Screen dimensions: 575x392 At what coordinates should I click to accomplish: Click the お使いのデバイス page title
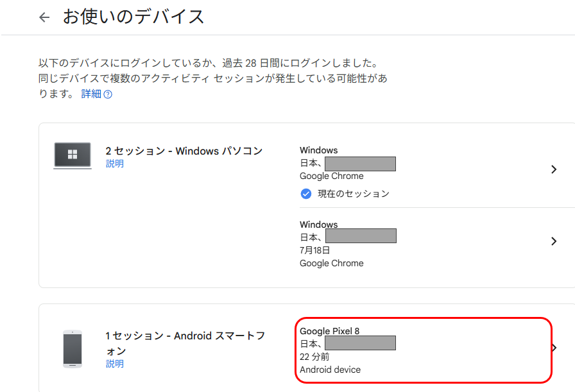coord(133,17)
